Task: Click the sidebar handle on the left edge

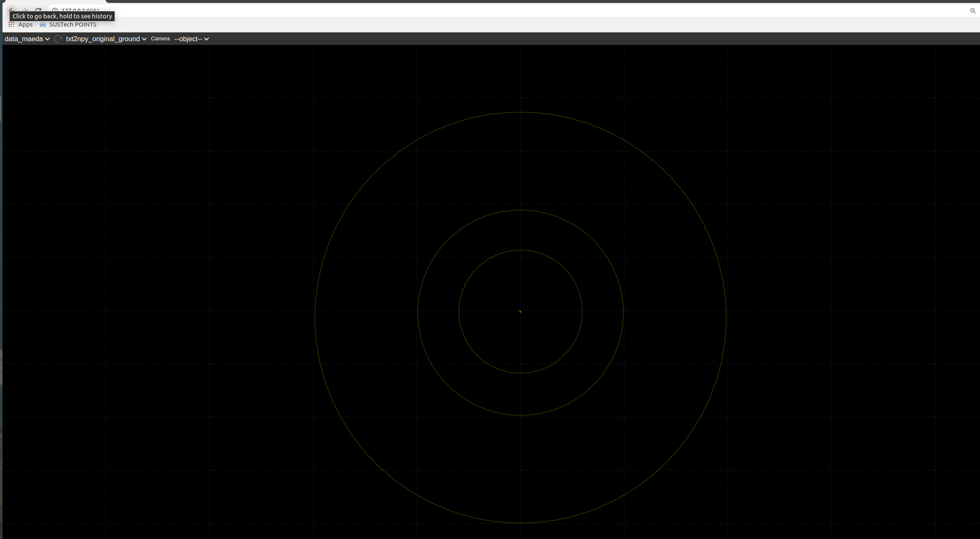Action: coord(1,108)
